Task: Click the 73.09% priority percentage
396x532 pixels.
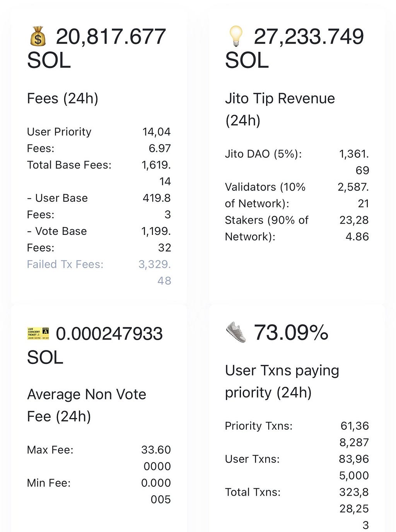Action: point(291,333)
